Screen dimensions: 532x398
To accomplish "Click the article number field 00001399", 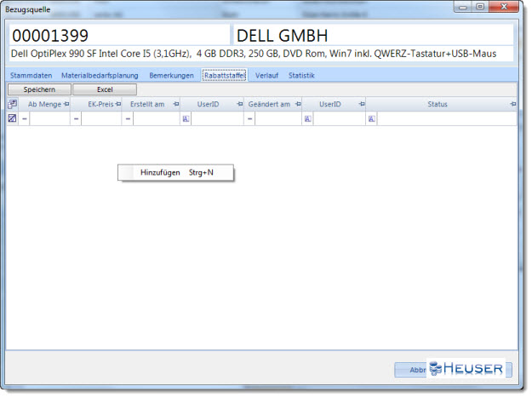I will coord(119,35).
